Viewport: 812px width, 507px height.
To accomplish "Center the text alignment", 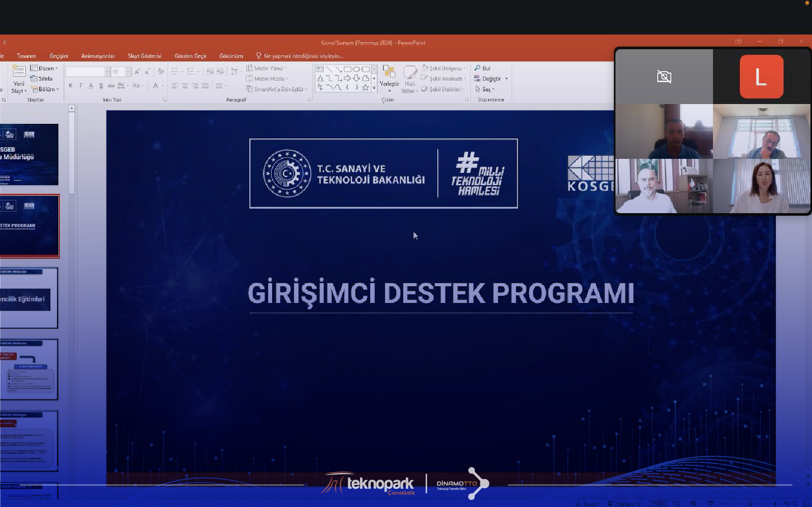I will click(x=185, y=86).
